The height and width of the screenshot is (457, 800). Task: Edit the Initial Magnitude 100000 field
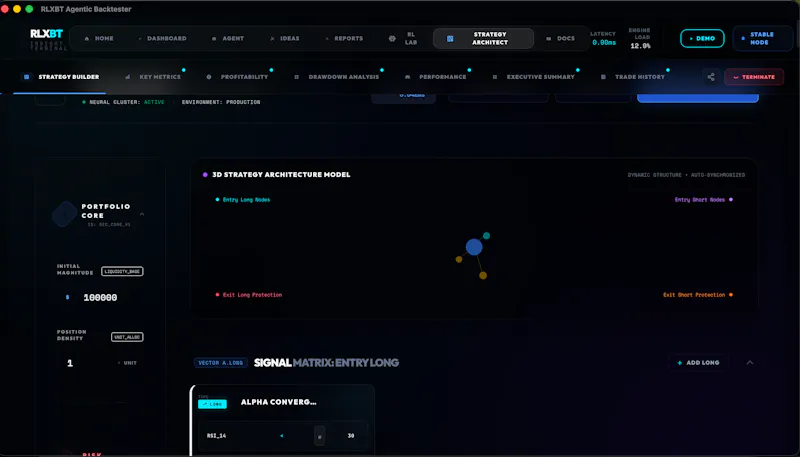[101, 297]
